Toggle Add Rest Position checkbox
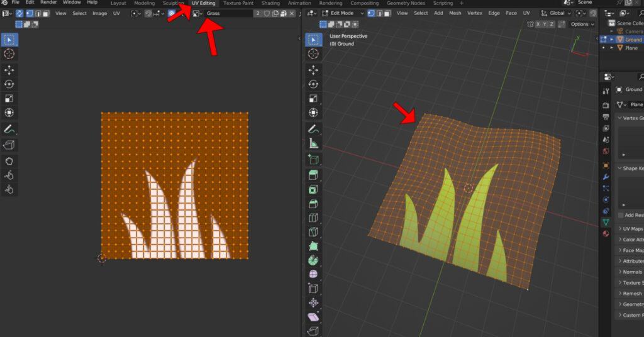644x337 pixels. (x=621, y=215)
